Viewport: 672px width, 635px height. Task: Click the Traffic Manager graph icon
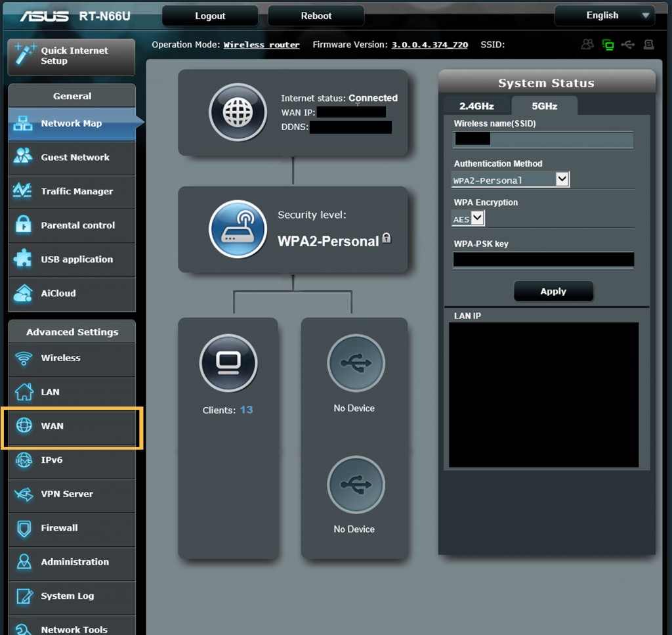pos(22,190)
